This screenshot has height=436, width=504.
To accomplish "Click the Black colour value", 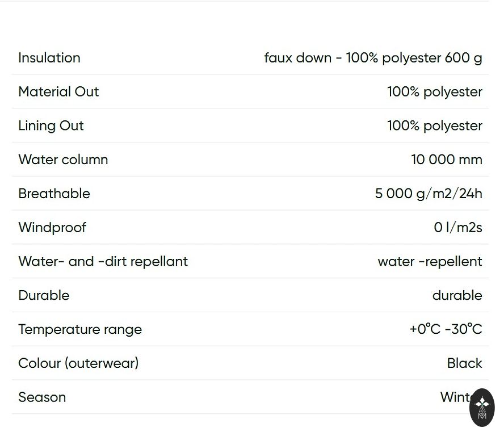I will pos(464,363).
